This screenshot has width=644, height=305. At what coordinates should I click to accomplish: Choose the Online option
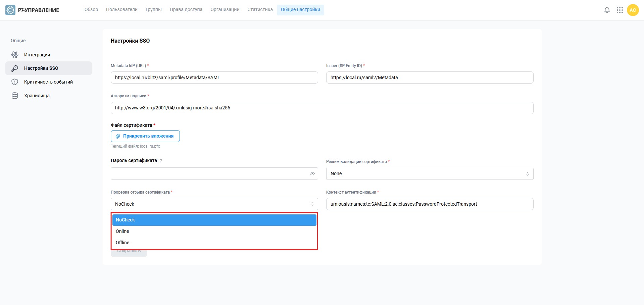pyautogui.click(x=214, y=231)
